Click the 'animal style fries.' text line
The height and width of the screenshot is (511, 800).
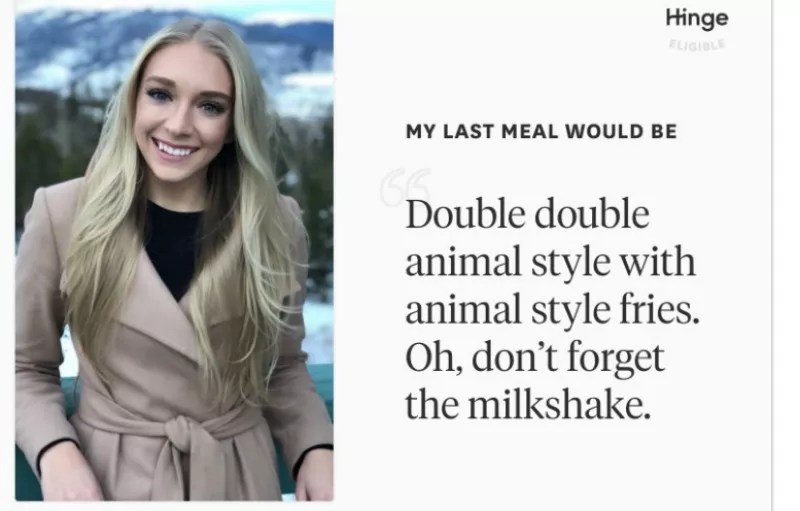tap(553, 310)
